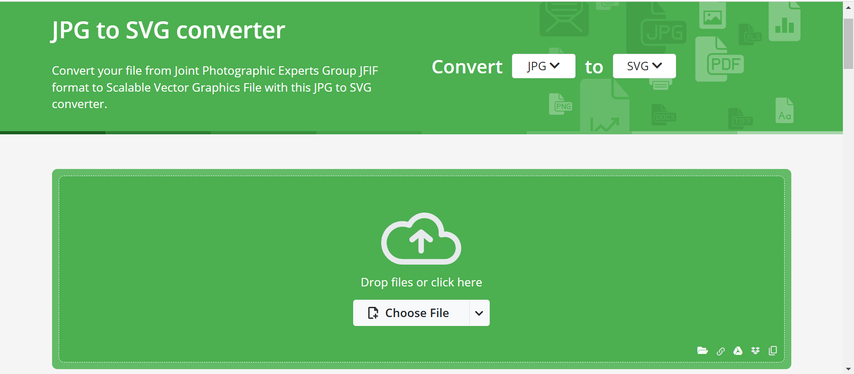Choose the Google Drive upload icon

click(x=738, y=351)
